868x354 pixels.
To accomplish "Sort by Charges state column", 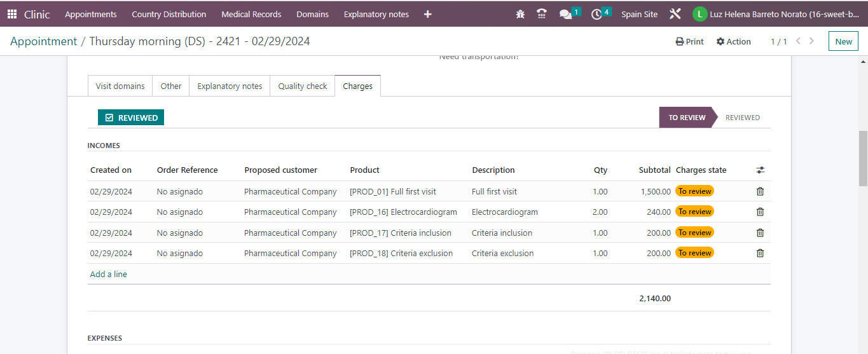I will [x=701, y=170].
